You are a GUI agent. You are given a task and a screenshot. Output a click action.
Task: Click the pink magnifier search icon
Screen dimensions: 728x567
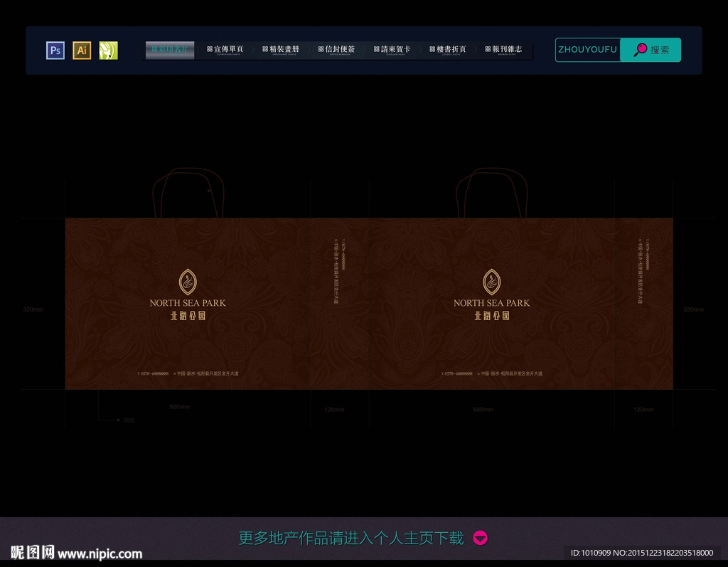click(641, 49)
